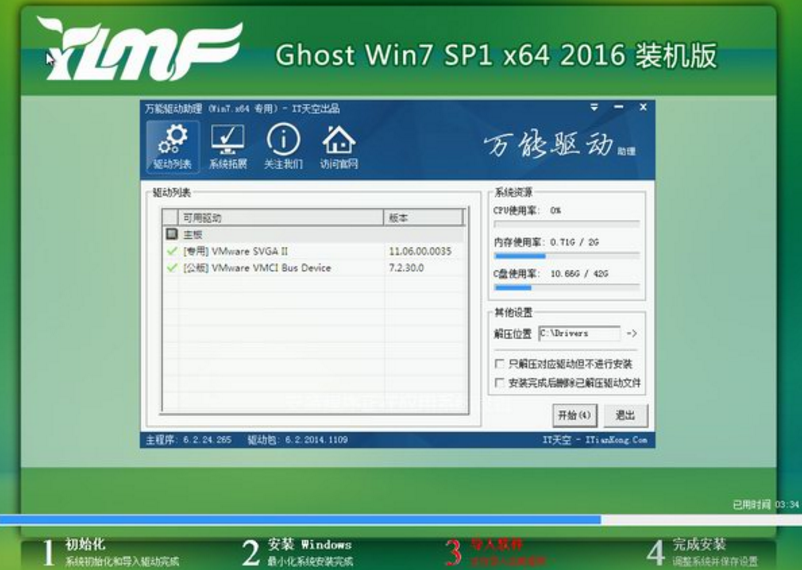Click the ITianKong.Com link in status bar
Screen dimensions: 802x570
click(616, 440)
